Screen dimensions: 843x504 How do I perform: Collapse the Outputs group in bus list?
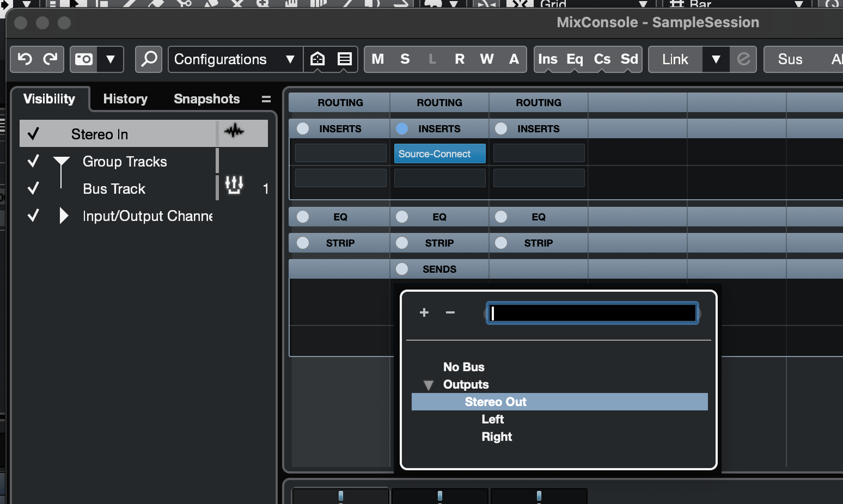pyautogui.click(x=429, y=385)
